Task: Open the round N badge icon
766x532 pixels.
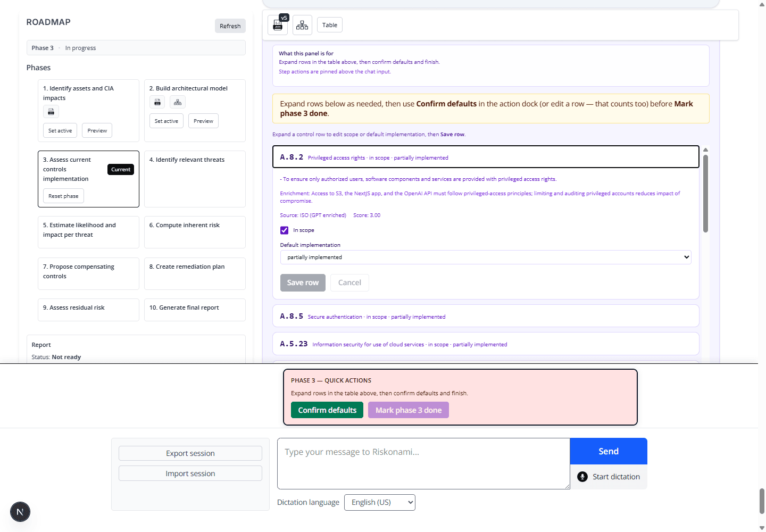Action: point(20,512)
